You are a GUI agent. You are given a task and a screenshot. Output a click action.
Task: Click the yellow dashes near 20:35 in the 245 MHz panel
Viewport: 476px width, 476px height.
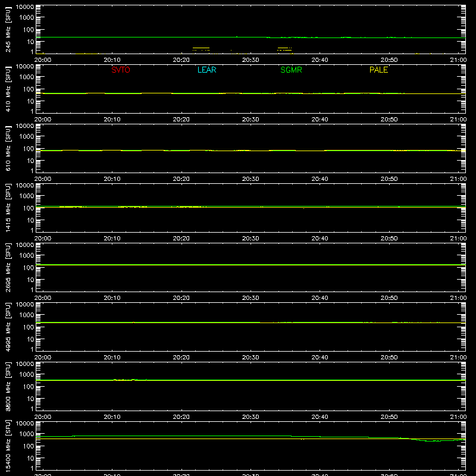pyautogui.click(x=285, y=49)
